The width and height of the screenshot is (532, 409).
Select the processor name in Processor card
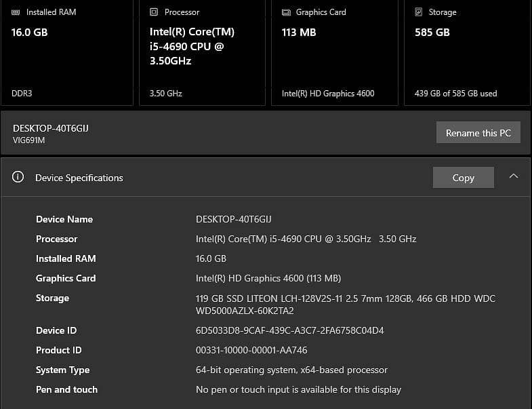coord(192,46)
